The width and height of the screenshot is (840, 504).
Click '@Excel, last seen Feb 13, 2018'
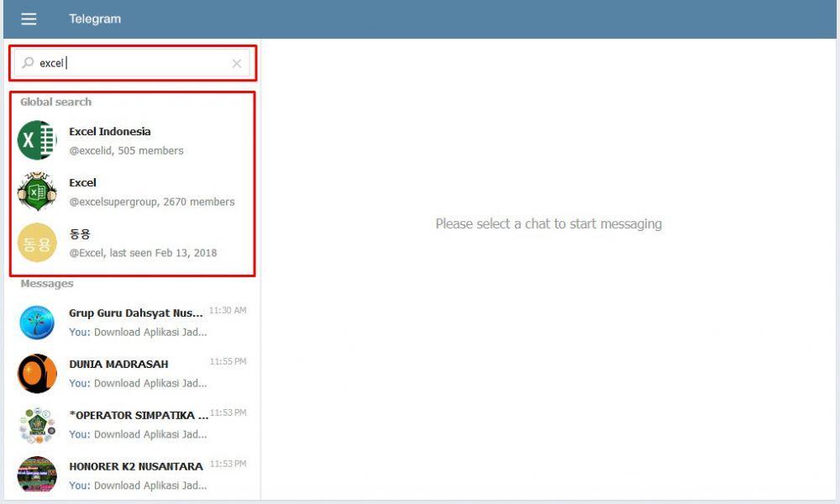coord(143,253)
